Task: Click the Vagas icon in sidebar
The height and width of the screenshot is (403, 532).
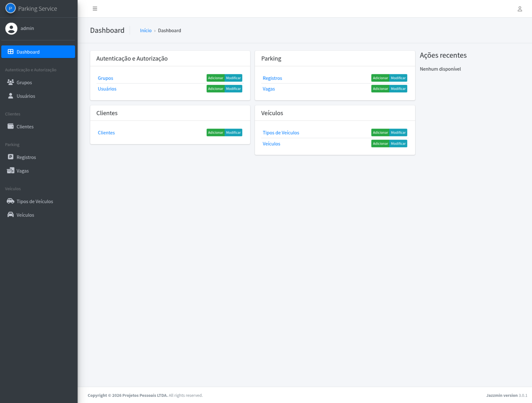Action: point(10,170)
